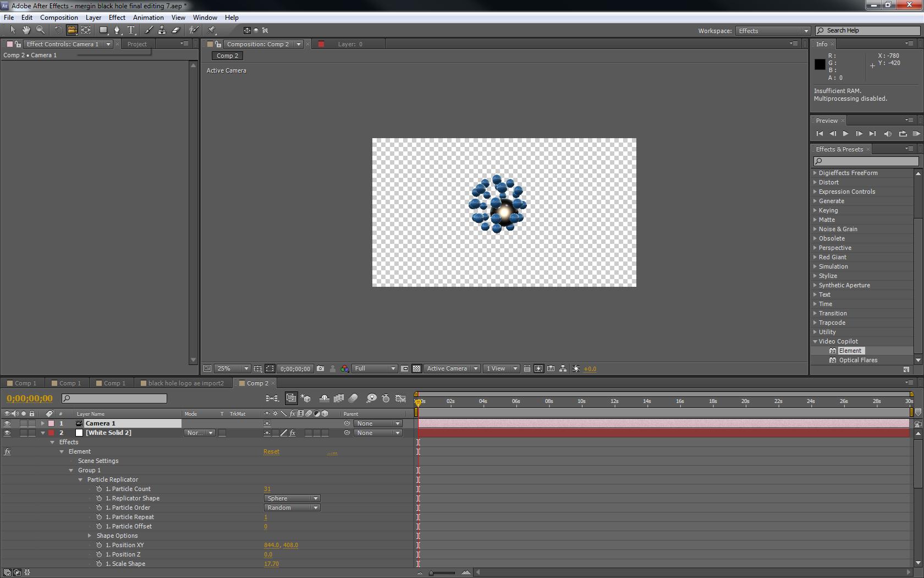924x578 pixels.
Task: Select the Pen tool
Action: (117, 30)
